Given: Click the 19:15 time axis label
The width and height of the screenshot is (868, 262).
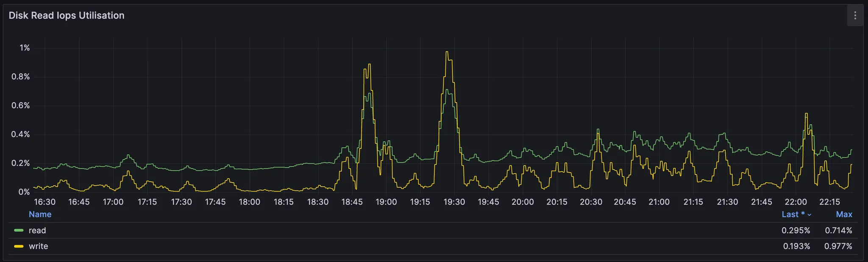Looking at the screenshot, I should [x=420, y=202].
